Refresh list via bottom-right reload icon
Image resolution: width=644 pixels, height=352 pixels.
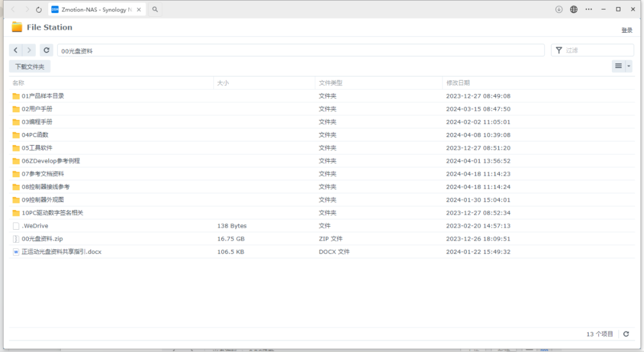pyautogui.click(x=626, y=334)
